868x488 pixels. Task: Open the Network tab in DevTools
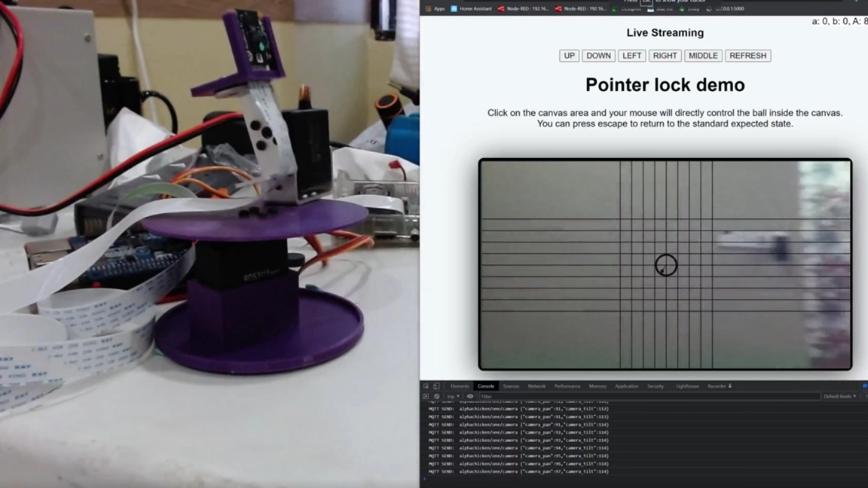point(536,386)
